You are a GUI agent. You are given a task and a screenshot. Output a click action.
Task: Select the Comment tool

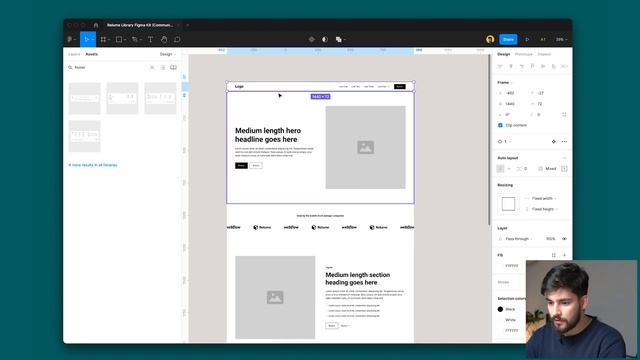click(177, 40)
